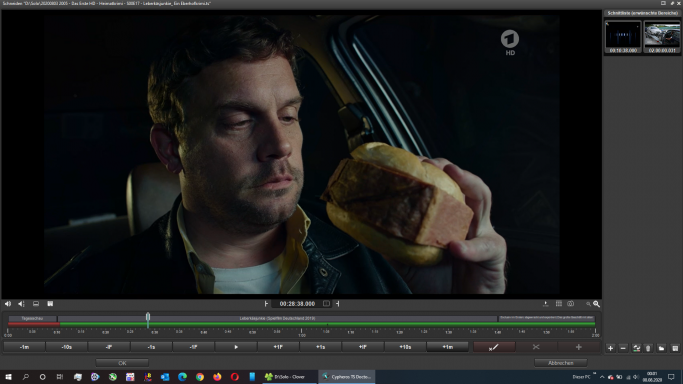Open Cortana circle in taskbar

[43, 377]
